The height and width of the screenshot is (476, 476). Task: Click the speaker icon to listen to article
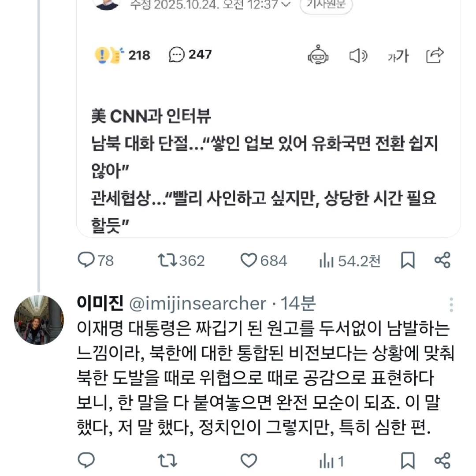[x=358, y=56]
